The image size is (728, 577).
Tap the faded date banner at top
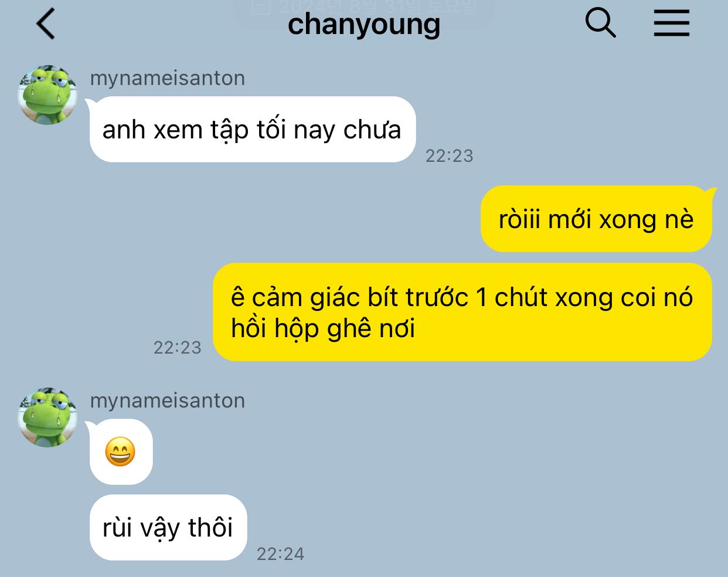[x=364, y=8]
